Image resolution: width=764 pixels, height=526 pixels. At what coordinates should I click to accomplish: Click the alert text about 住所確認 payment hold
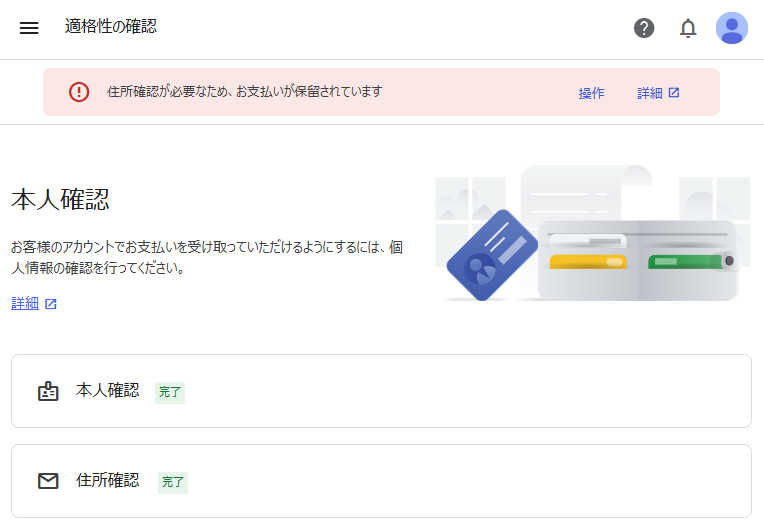point(245,92)
